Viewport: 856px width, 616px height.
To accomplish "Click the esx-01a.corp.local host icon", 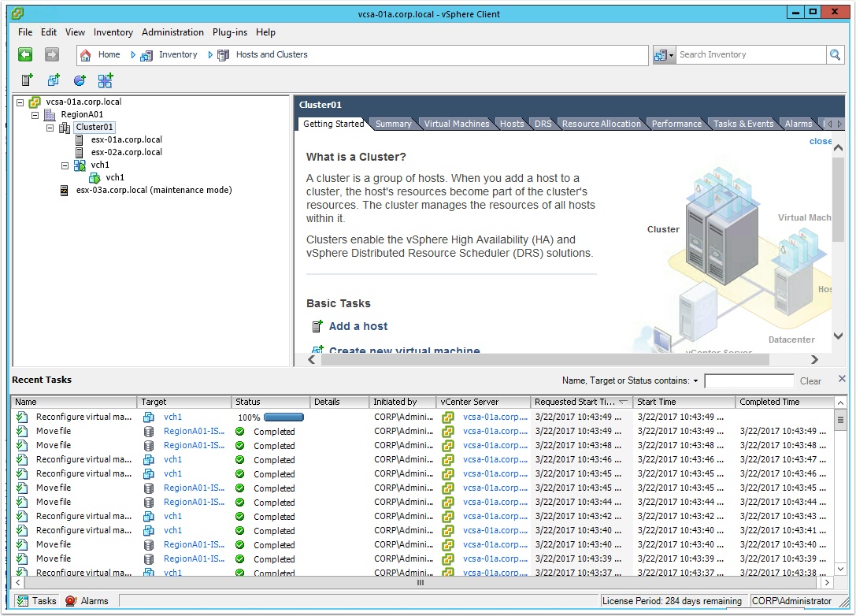I will tap(80, 139).
